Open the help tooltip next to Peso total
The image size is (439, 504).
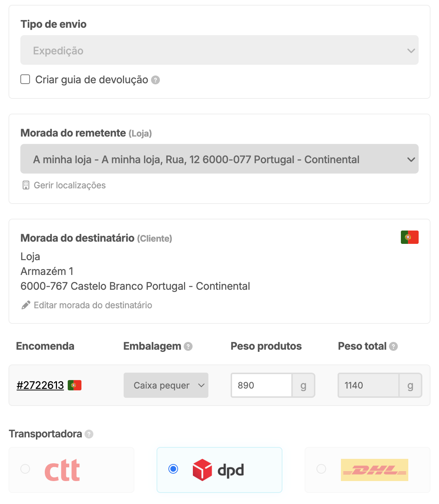click(393, 346)
